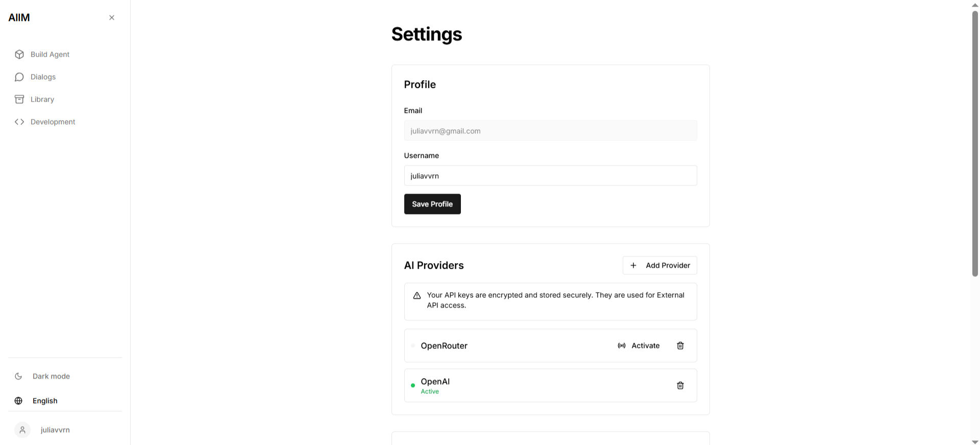Activate the OpenRouter provider

pyautogui.click(x=639, y=346)
